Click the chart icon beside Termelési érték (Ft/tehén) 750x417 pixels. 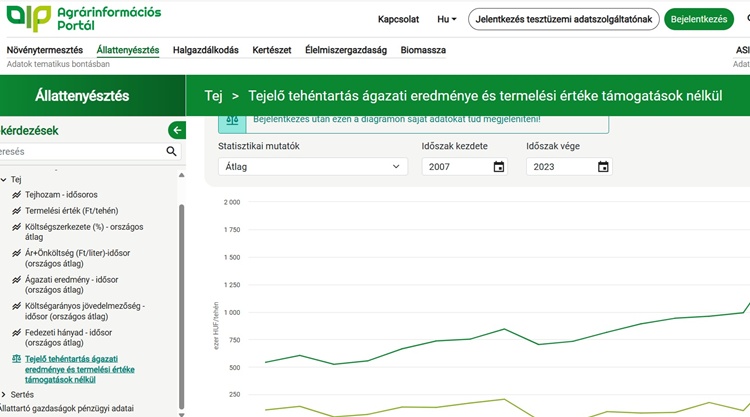point(16,211)
